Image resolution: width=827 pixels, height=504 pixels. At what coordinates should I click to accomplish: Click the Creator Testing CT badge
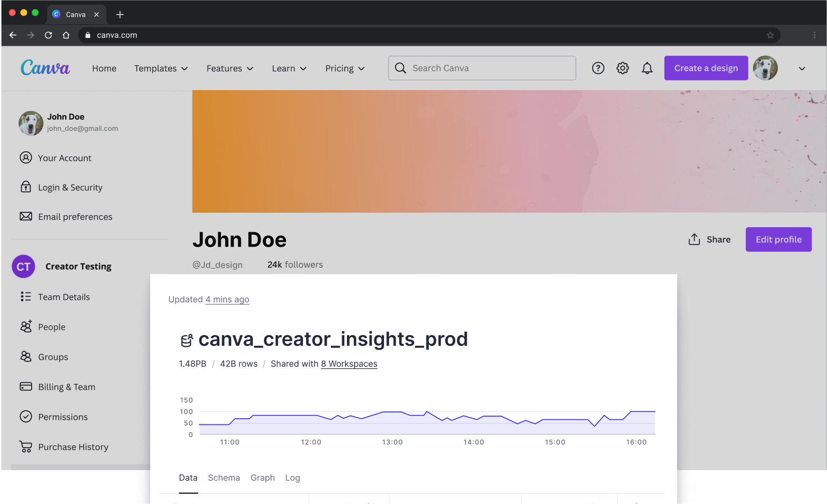coord(24,266)
